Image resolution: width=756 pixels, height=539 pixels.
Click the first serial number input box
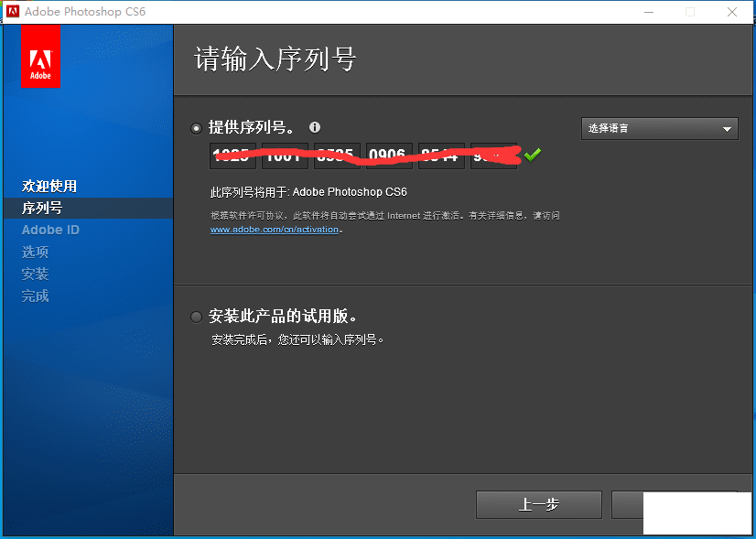[x=232, y=156]
